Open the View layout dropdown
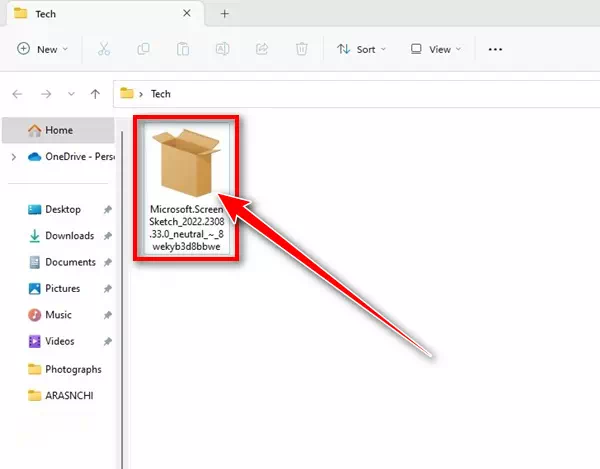The height and width of the screenshot is (469, 600). pos(435,49)
